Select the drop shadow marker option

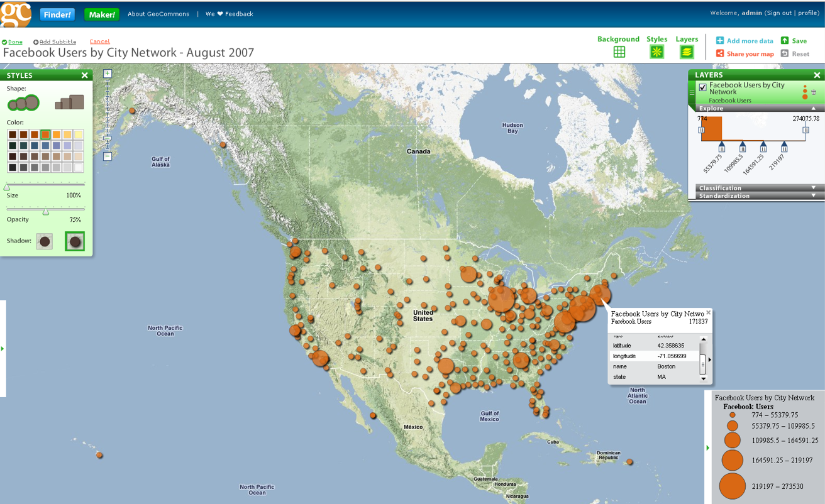75,241
